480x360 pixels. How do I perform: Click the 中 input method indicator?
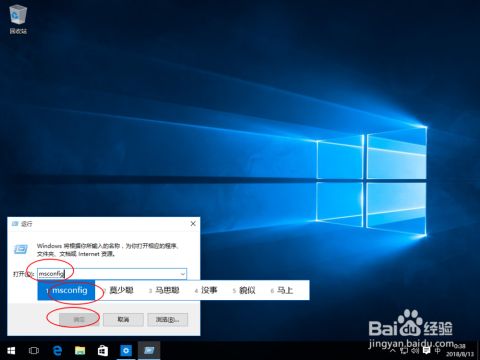pos(438,351)
